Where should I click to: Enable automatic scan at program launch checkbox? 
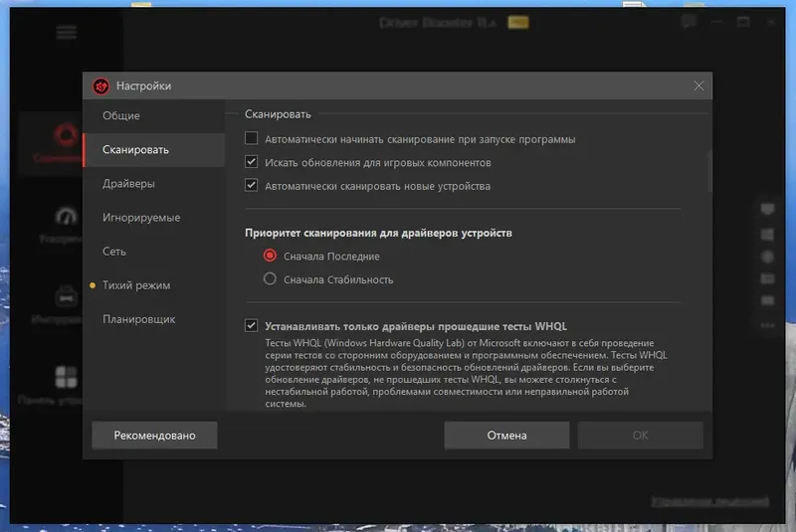252,138
